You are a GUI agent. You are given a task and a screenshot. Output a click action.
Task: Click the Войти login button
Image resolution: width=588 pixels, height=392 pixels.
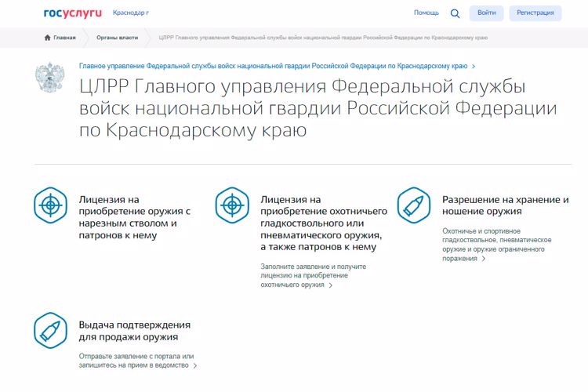click(486, 13)
